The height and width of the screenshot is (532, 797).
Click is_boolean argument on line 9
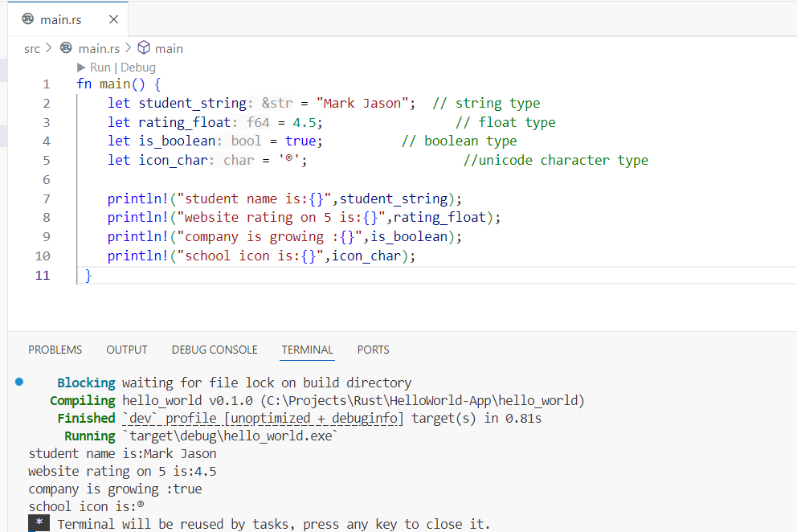(x=409, y=237)
